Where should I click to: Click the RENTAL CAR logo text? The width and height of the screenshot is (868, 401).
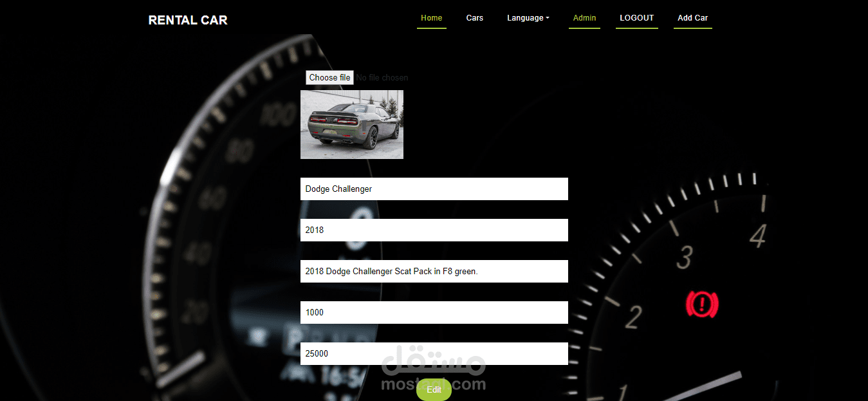point(188,20)
